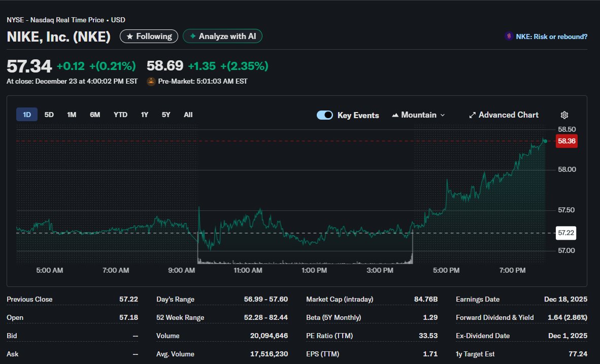Unfollow NIKE by clicking Following
Viewport: 600px width, 364px height.
click(x=149, y=36)
